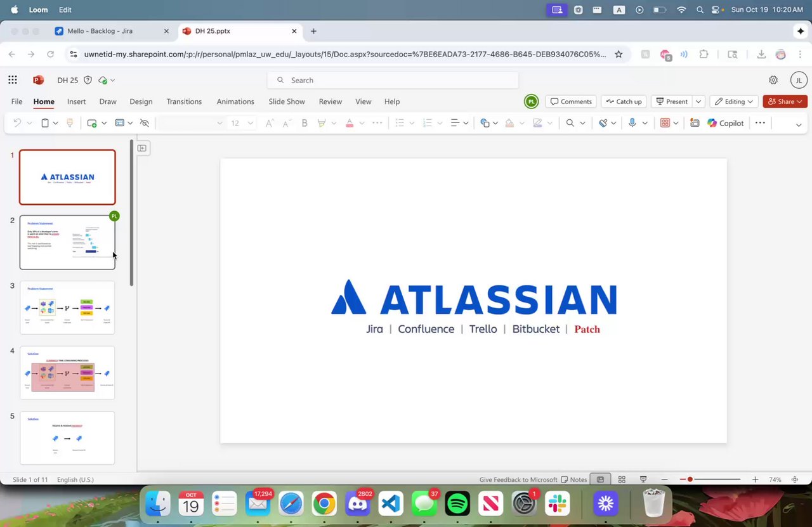Select slide 3 thumbnail
Screen dimensions: 812x527
(67, 308)
